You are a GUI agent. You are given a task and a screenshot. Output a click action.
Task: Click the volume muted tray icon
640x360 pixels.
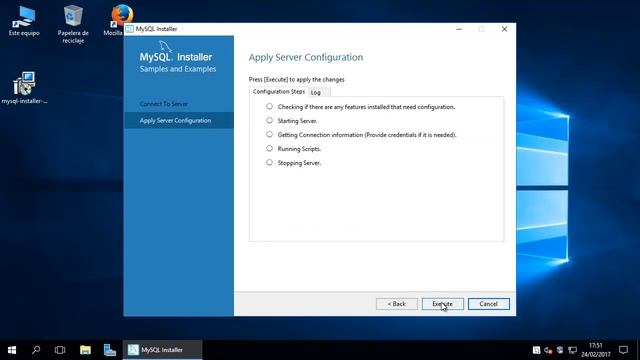pos(548,350)
